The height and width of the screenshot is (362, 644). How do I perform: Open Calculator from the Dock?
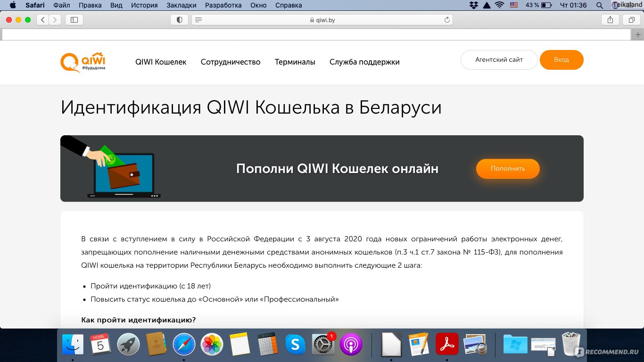[x=267, y=344]
